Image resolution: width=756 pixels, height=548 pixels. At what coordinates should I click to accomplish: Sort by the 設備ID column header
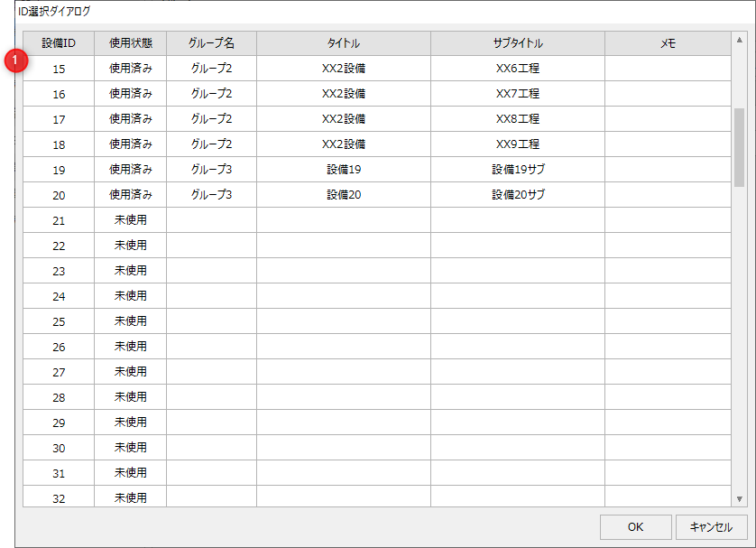[60, 42]
